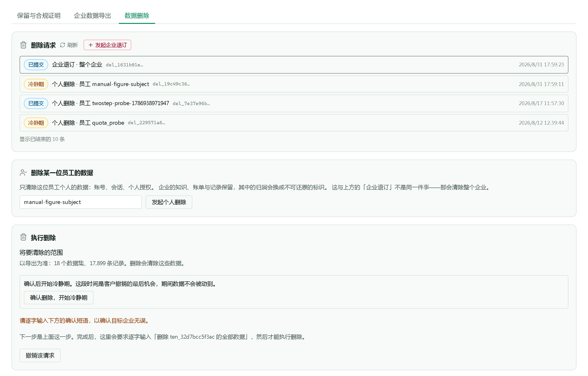The width and height of the screenshot is (588, 376).
Task: Click the del_7e37e96b… request ID
Action: 191,103
